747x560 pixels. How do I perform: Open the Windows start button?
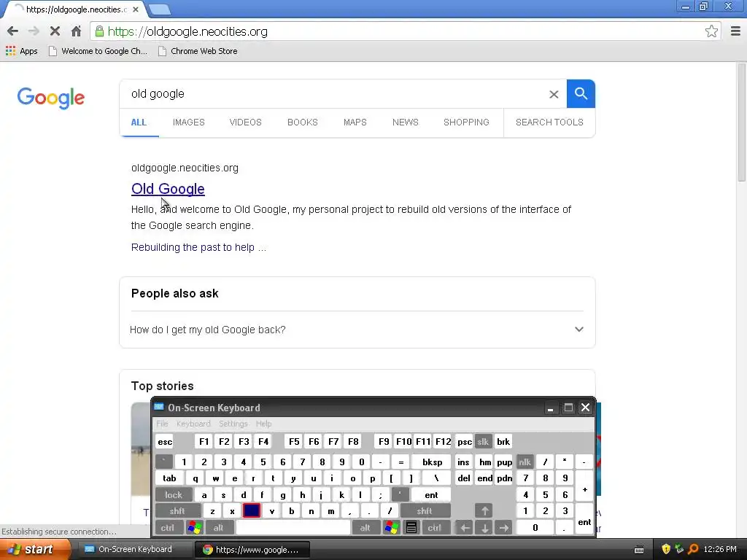[x=35, y=549]
